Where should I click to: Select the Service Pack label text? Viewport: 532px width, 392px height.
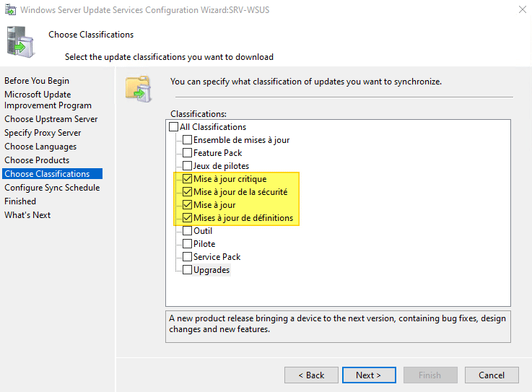tap(217, 257)
